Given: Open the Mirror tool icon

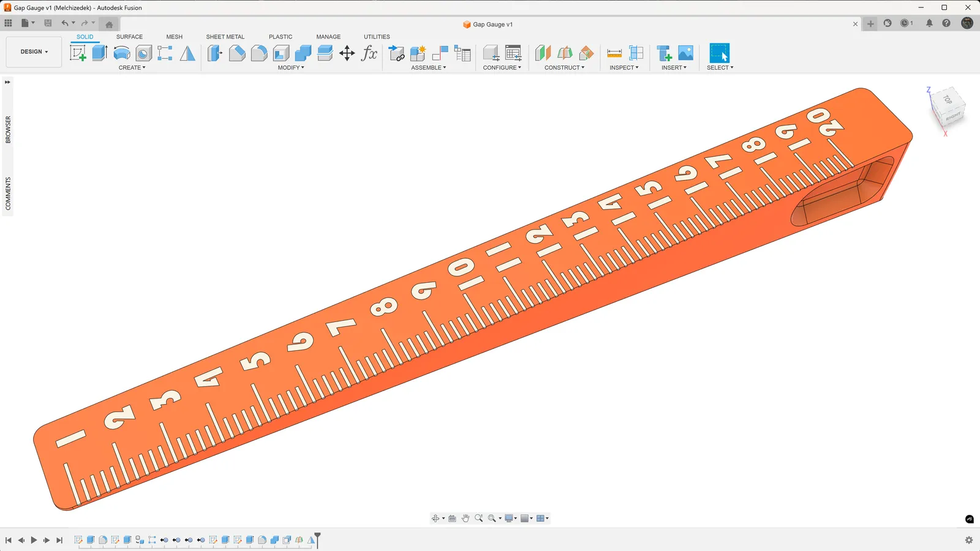Looking at the screenshot, I should click(187, 53).
